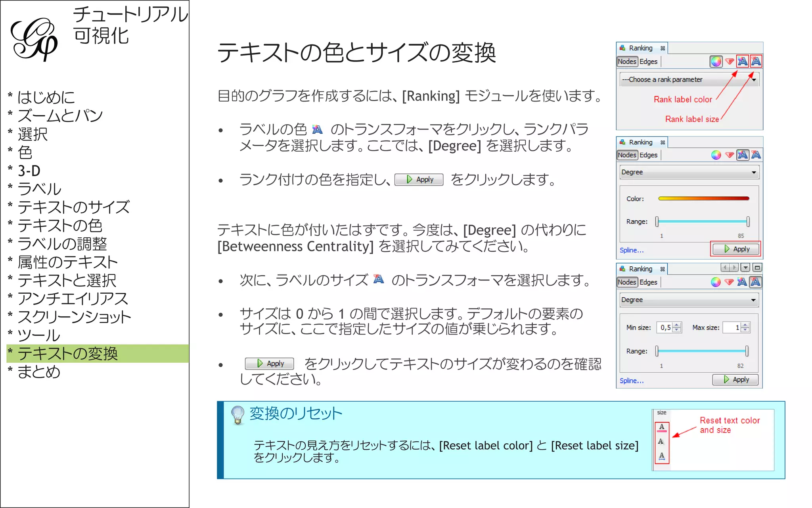Open Spline link in bottom Ranking panel
812x508 pixels.
pos(631,381)
